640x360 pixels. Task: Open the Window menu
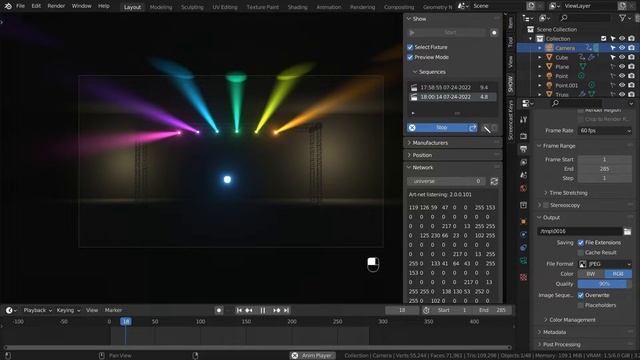pyautogui.click(x=81, y=6)
